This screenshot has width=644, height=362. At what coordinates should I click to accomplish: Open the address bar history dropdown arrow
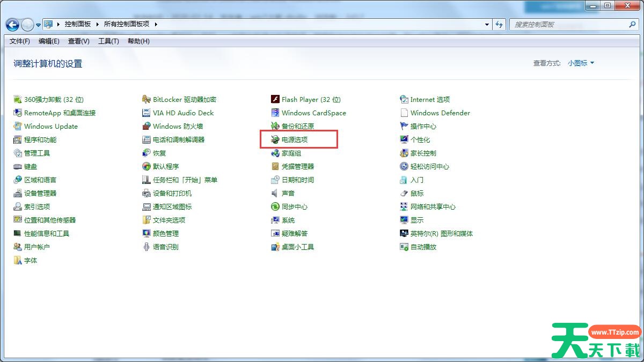487,24
